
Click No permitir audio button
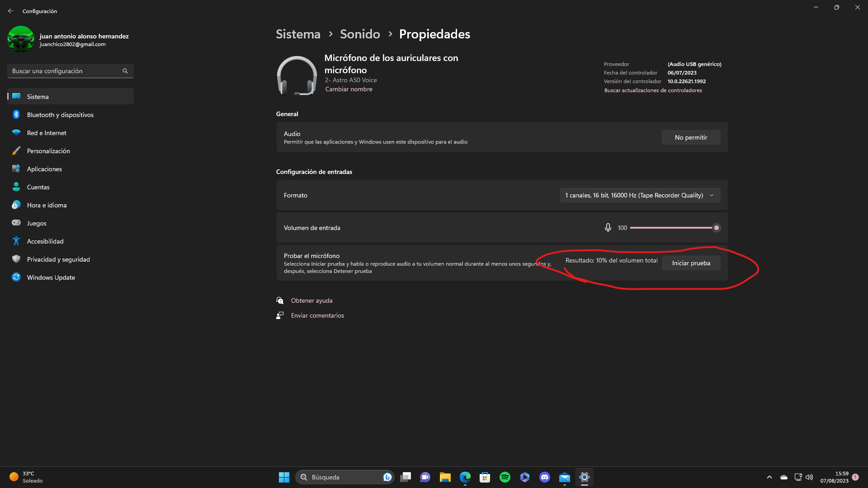pos(691,137)
